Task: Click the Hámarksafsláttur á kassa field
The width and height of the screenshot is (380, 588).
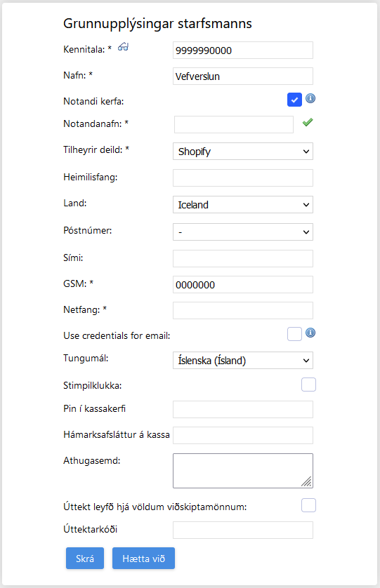Action: (243, 435)
